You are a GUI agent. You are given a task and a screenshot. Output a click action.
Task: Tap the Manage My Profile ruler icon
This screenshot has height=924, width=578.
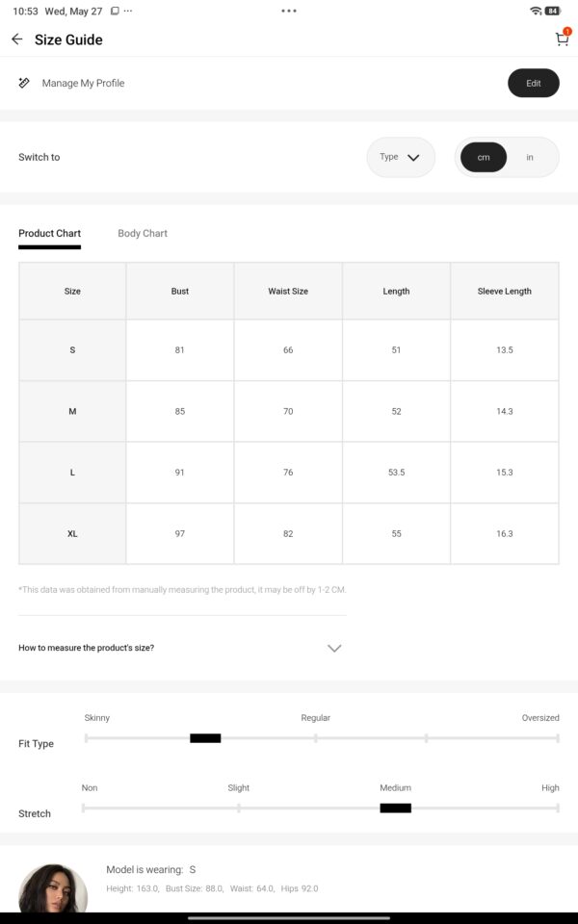click(x=24, y=83)
